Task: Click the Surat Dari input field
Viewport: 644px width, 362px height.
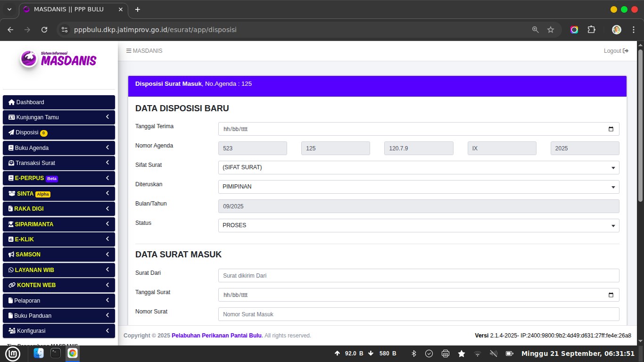Action: (418, 276)
